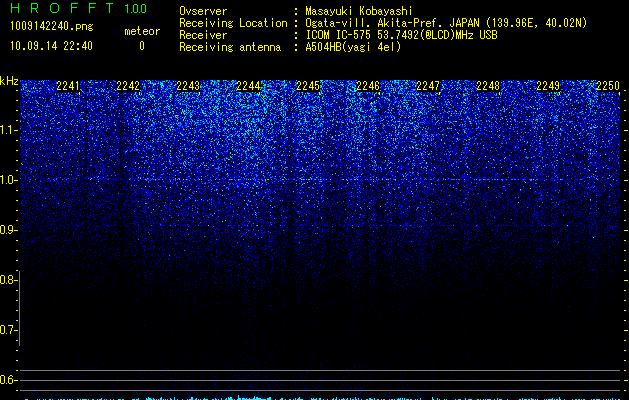Click the 2248 time marker
The image size is (629, 400).
pos(488,86)
